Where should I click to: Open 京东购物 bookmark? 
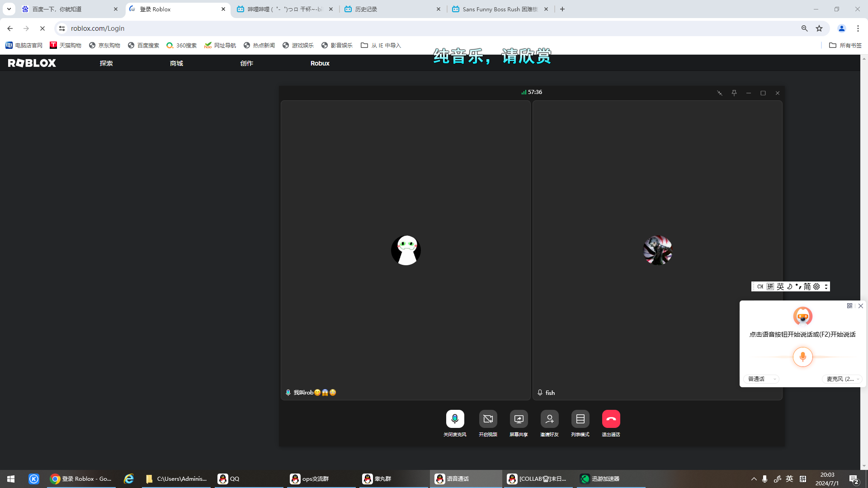(104, 45)
